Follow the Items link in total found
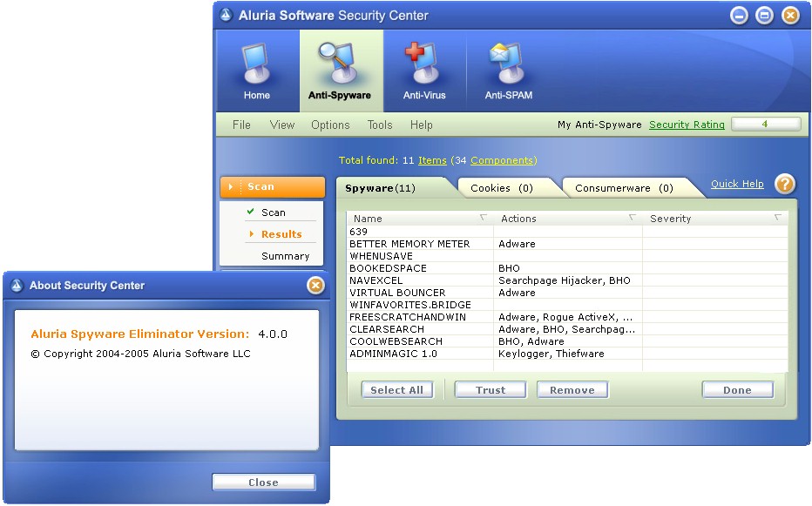This screenshot has width=812, height=506. pyautogui.click(x=432, y=160)
